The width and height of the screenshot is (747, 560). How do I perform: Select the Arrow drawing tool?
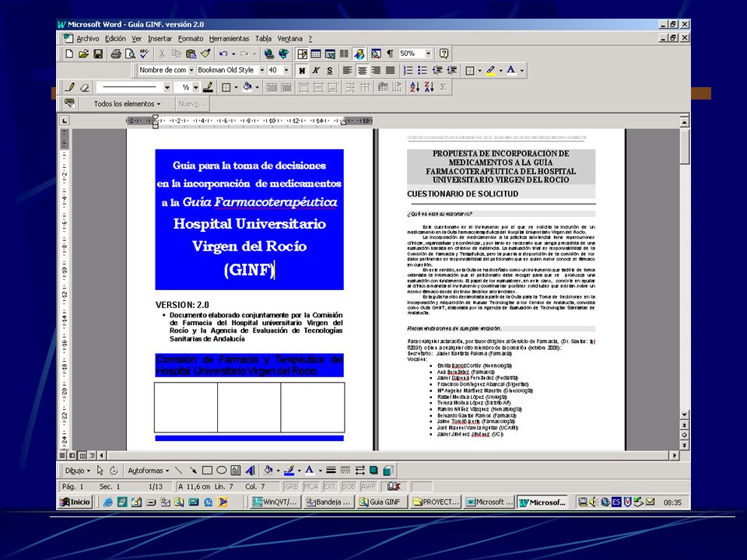point(192,471)
